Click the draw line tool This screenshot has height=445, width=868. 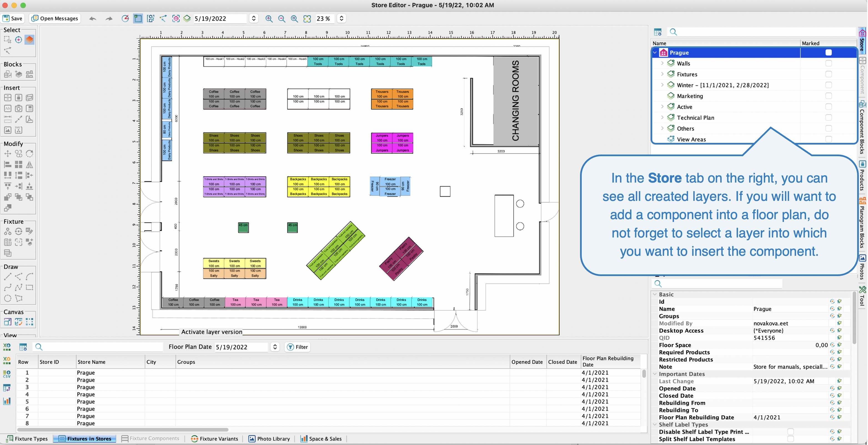[7, 277]
